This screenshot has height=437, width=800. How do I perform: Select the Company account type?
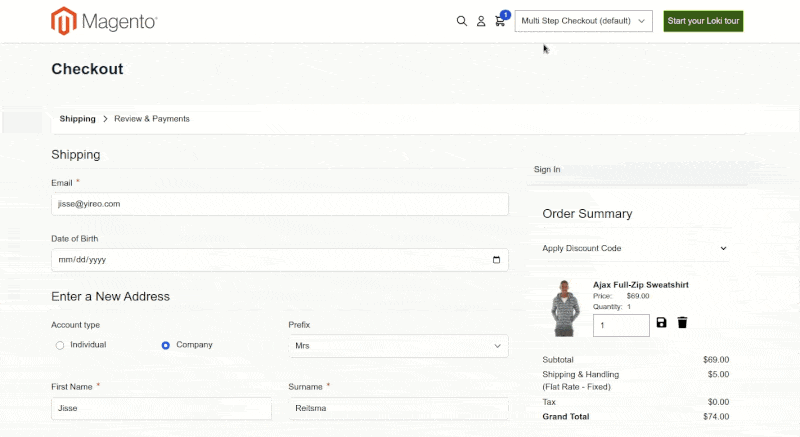(166, 345)
